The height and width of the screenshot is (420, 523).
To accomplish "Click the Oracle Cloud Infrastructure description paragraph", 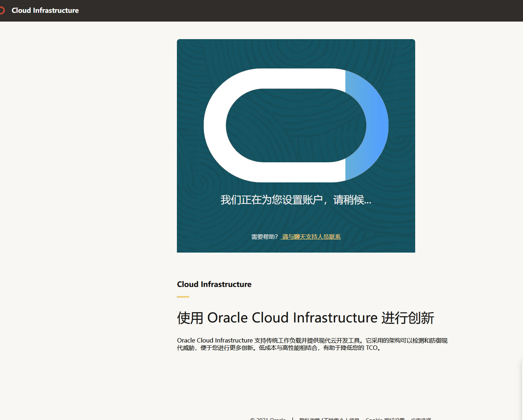I will point(312,344).
